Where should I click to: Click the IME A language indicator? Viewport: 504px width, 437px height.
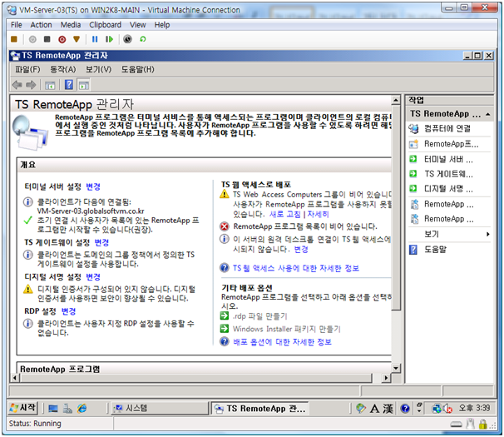(x=374, y=409)
